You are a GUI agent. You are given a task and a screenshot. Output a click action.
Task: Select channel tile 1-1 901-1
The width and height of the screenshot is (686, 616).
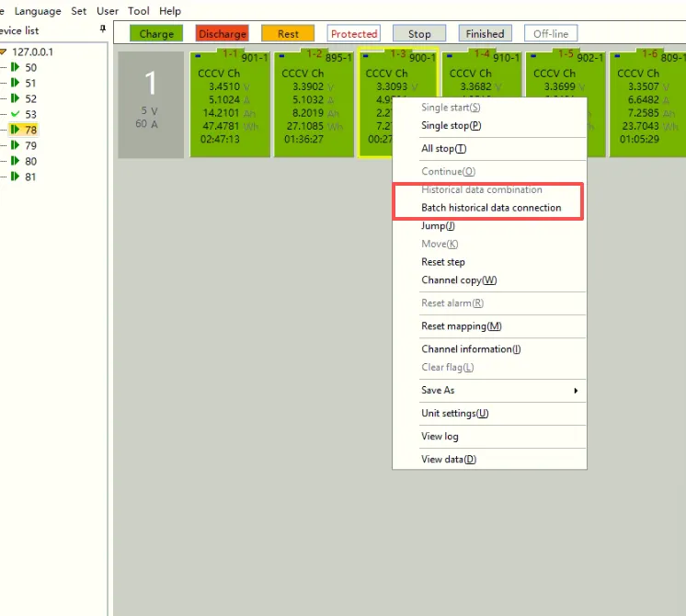point(230,104)
